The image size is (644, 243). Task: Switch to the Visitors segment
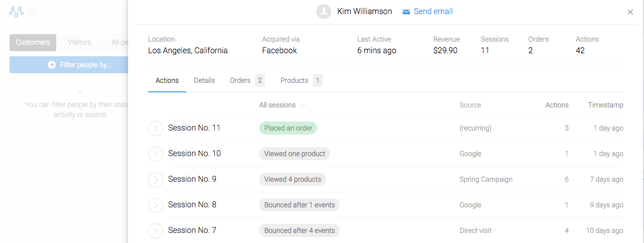click(79, 42)
